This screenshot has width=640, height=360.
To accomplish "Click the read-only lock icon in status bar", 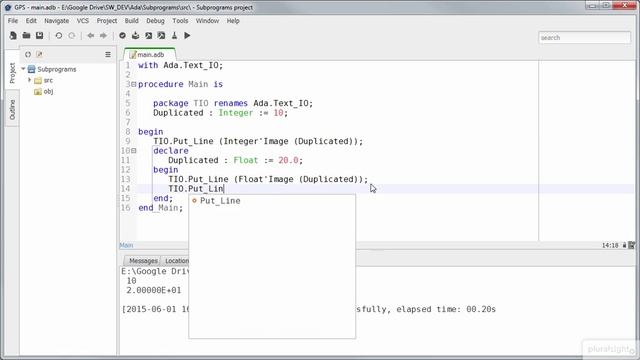I will click(624, 245).
